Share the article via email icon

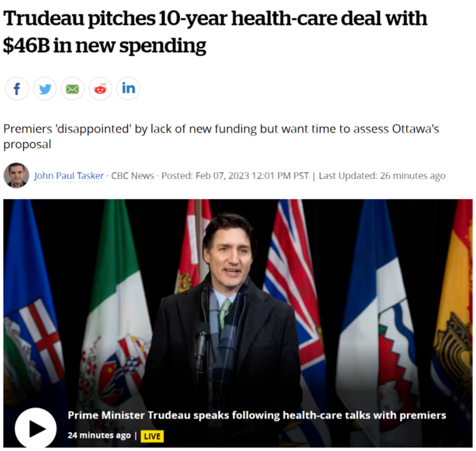[72, 89]
